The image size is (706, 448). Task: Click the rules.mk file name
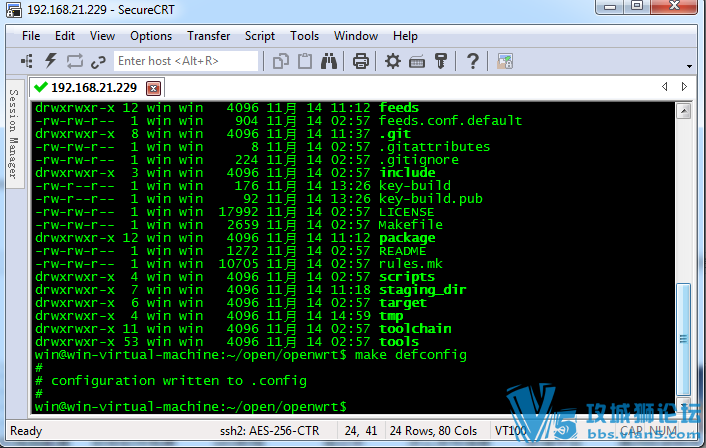pyautogui.click(x=411, y=264)
